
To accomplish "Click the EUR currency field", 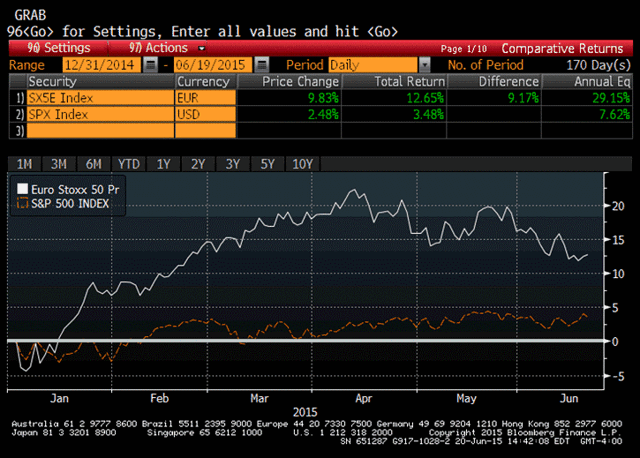I will click(205, 98).
